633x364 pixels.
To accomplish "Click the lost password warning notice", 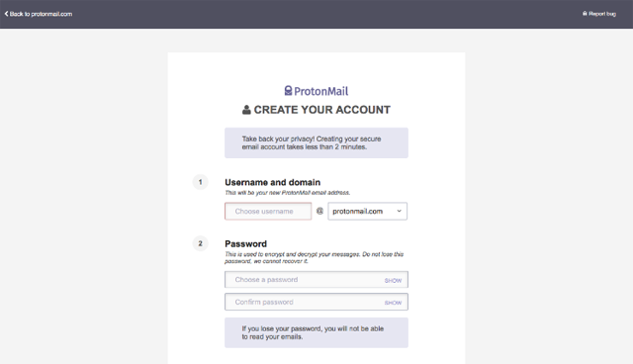I will (316, 332).
